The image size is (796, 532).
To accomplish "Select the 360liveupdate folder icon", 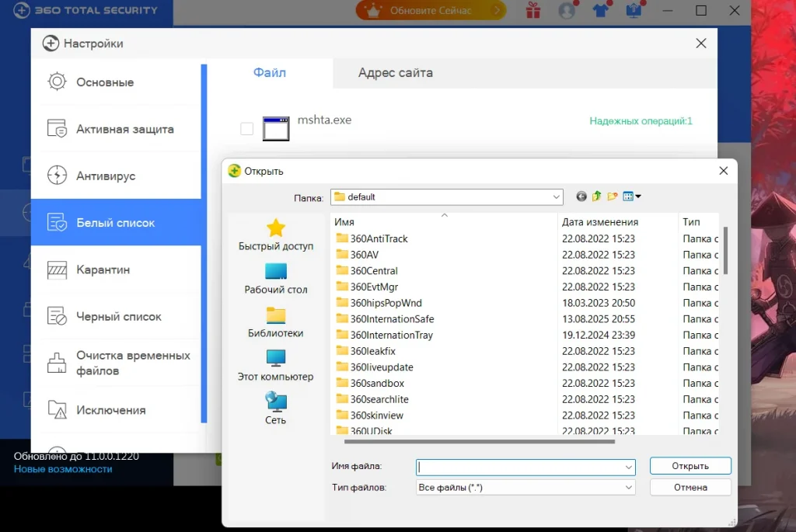I will pos(342,367).
